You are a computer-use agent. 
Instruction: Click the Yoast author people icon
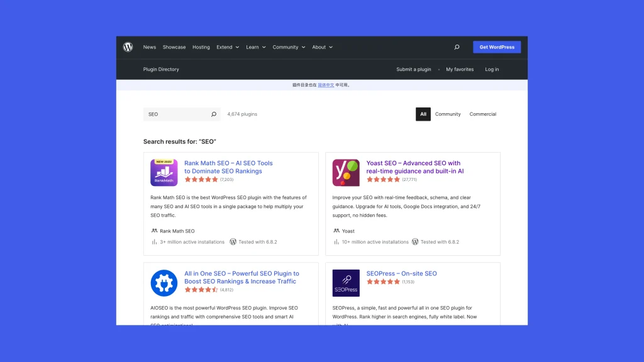(x=336, y=231)
